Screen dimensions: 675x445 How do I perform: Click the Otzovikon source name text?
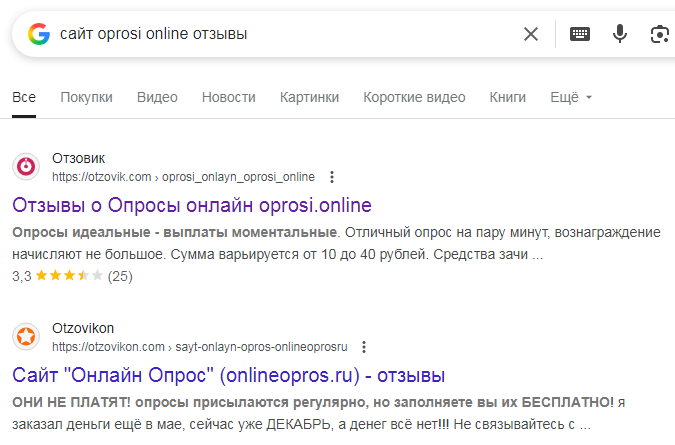pos(83,328)
